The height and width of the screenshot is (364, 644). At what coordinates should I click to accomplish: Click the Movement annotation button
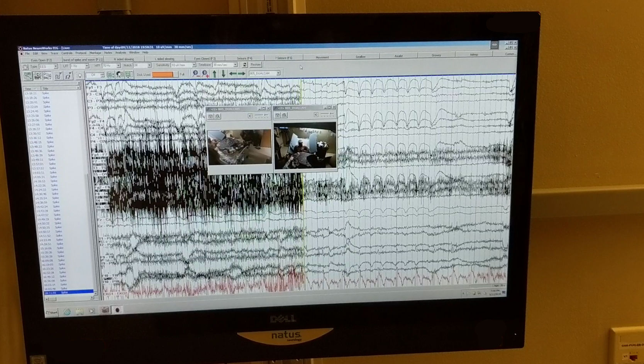point(322,57)
